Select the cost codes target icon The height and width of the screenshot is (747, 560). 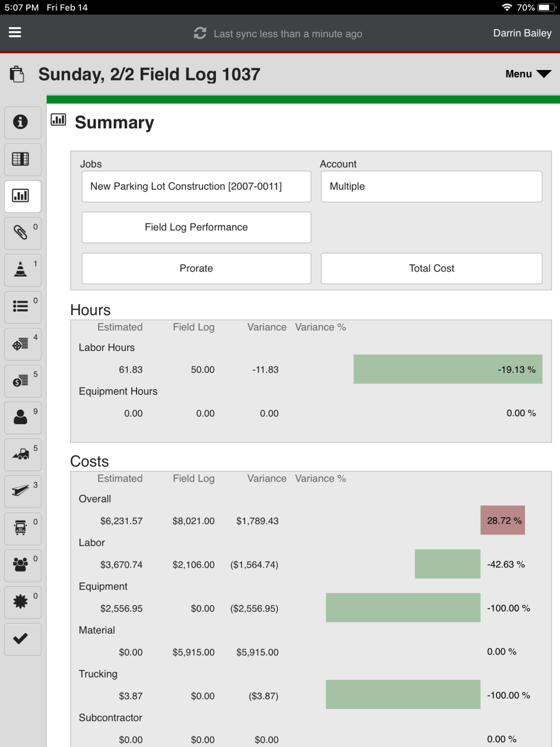tap(22, 344)
